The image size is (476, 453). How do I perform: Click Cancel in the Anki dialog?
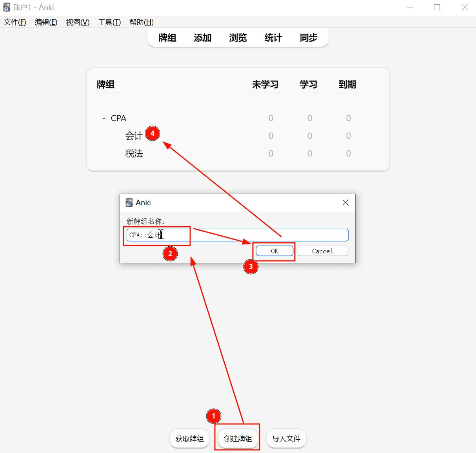[x=323, y=251]
